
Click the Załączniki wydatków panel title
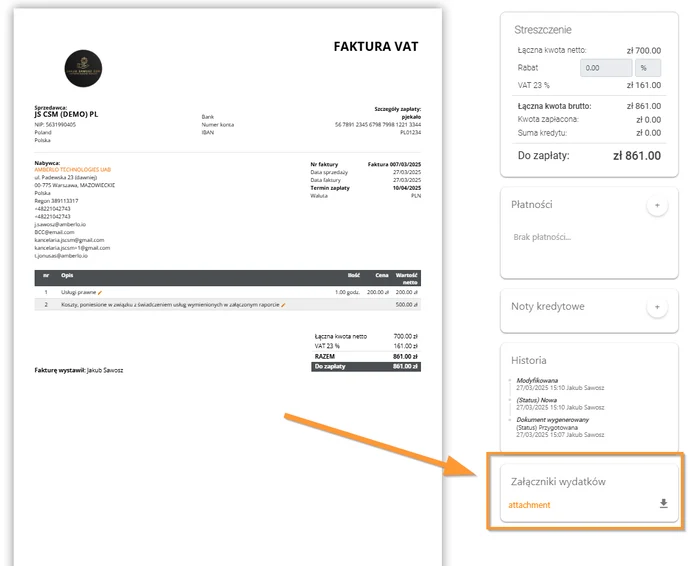[x=558, y=481]
